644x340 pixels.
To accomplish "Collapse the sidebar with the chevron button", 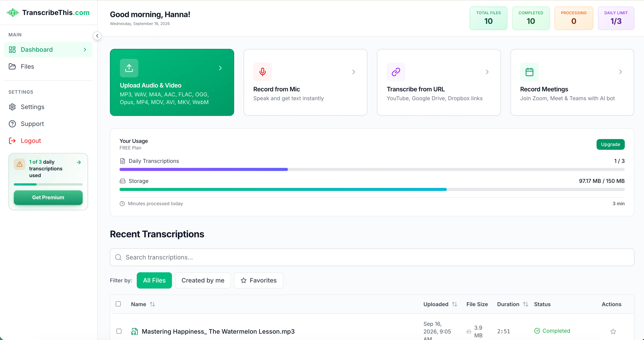I will [x=97, y=36].
